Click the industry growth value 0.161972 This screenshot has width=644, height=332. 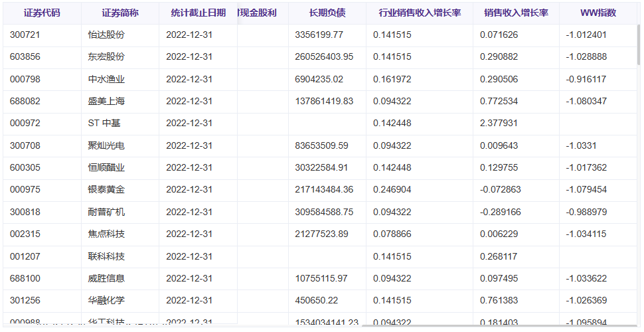(x=392, y=79)
